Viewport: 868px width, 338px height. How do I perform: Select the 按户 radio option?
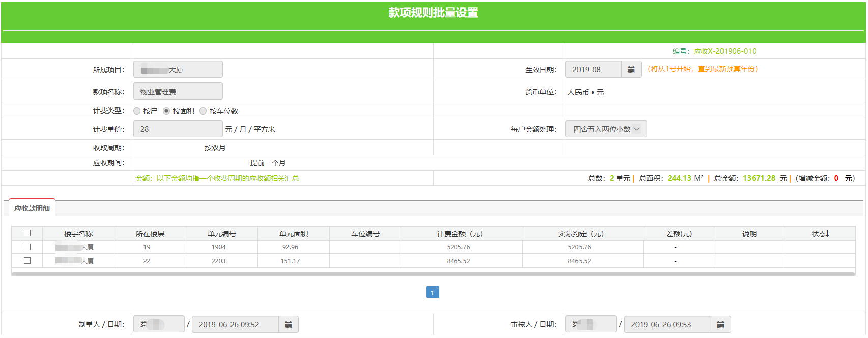tap(137, 111)
